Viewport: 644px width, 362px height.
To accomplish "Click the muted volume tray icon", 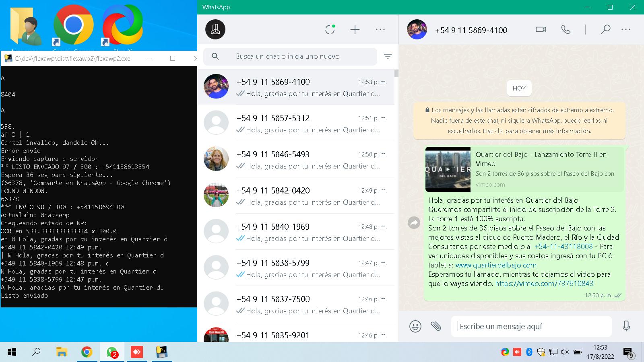I will point(565,352).
